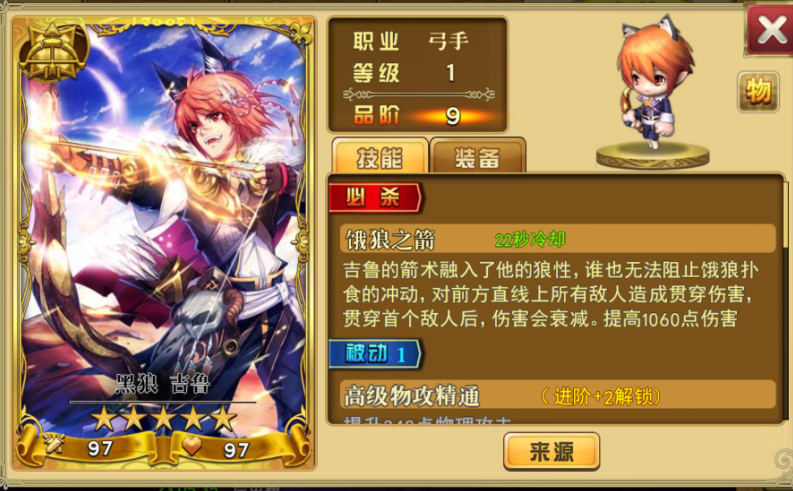Click the archer class emblem on card
The width and height of the screenshot is (793, 491).
coord(53,51)
